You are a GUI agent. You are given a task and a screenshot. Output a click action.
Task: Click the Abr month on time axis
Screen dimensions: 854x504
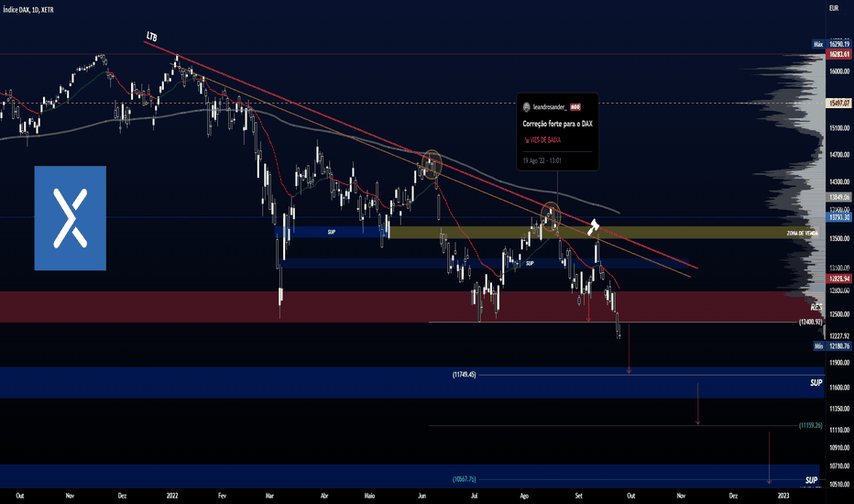point(324,496)
